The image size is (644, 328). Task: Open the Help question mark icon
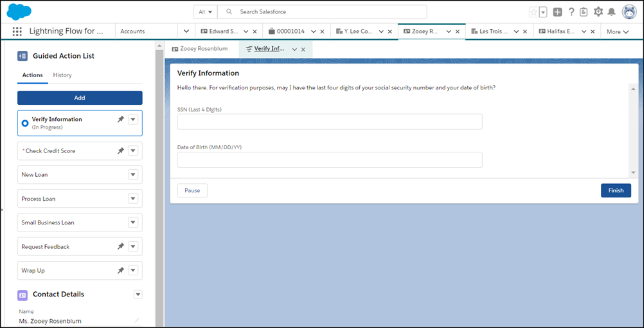coord(571,12)
